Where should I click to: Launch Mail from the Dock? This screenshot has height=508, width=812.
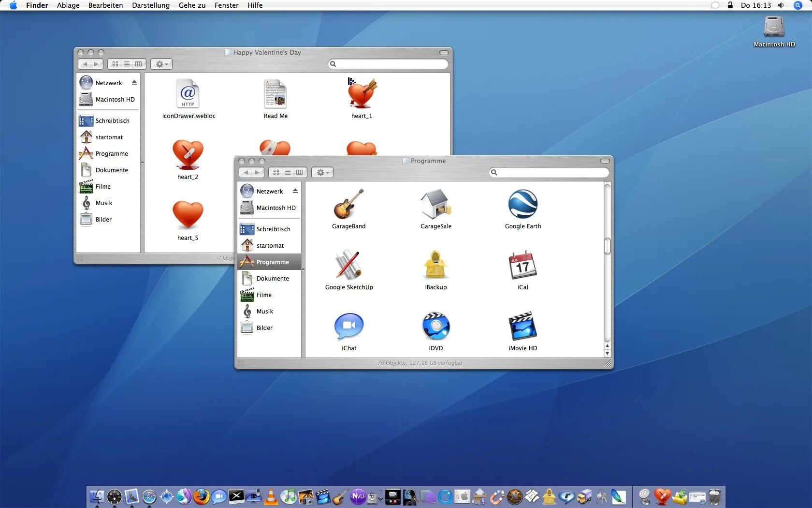coord(132,497)
